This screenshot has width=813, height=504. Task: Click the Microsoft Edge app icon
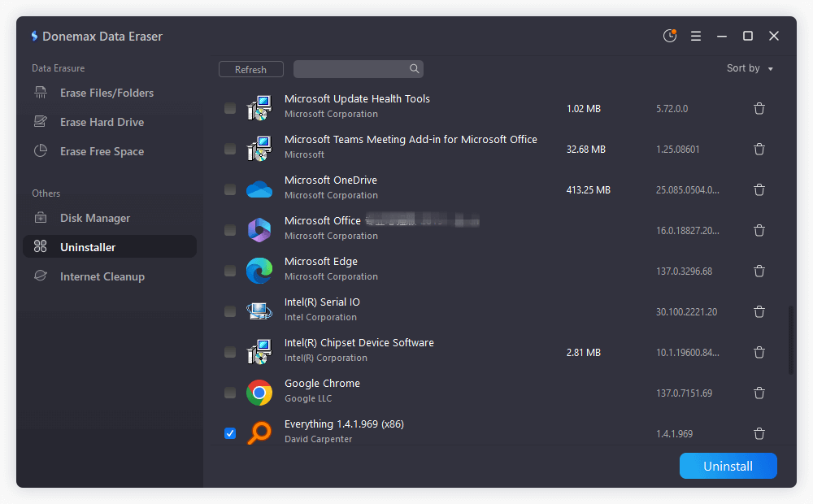(x=259, y=271)
